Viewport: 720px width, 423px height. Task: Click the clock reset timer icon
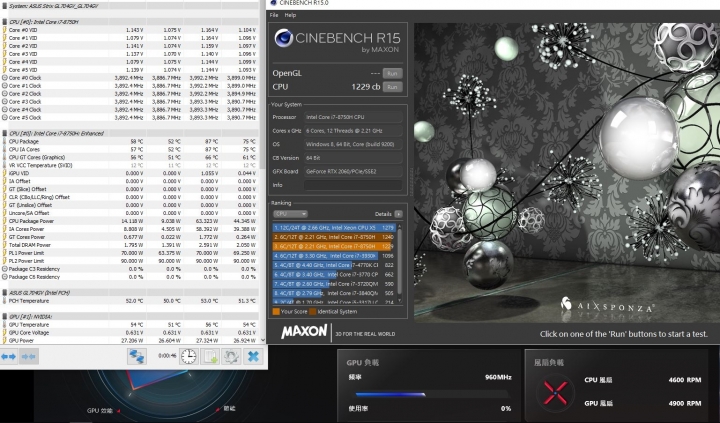click(188, 355)
